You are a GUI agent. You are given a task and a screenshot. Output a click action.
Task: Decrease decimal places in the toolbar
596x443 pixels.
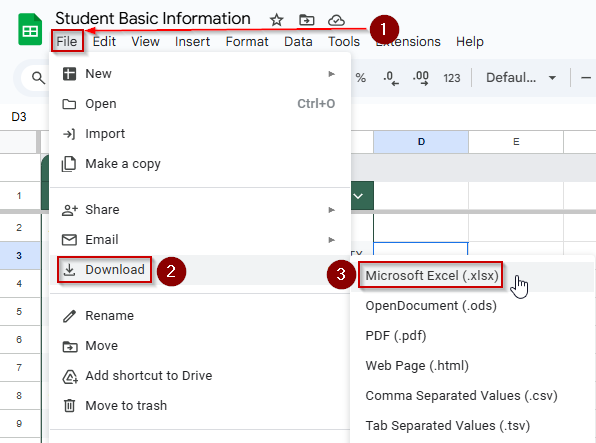390,78
